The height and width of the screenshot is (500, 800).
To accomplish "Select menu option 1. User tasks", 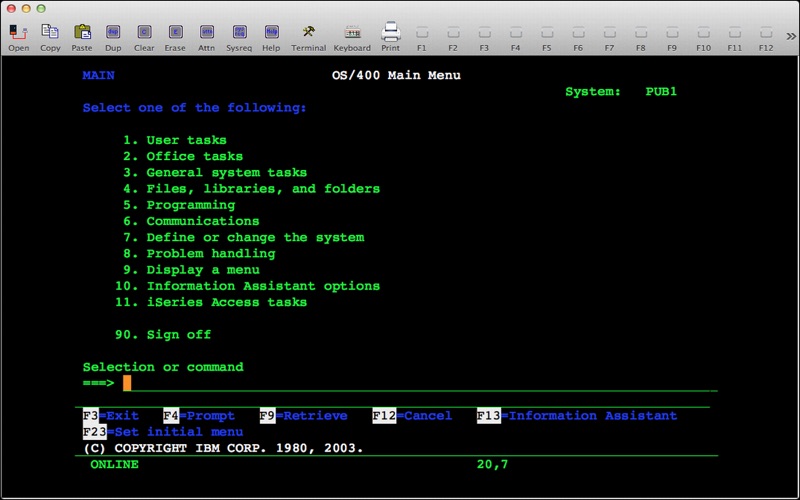I will click(x=174, y=140).
